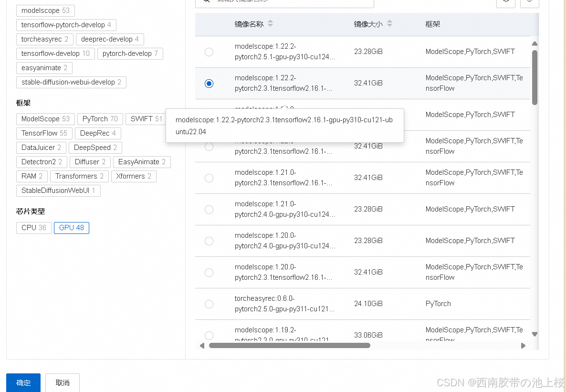
Task: Sort by 镜像大小 using its sort arrows
Action: [389, 24]
